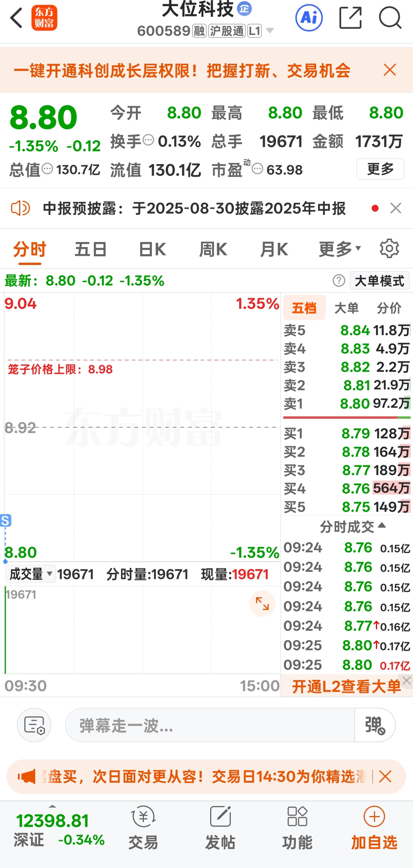This screenshot has height=868, width=413.
Task: Tap 09:25 trade row with 0.17亿 in red
Action: 347,665
